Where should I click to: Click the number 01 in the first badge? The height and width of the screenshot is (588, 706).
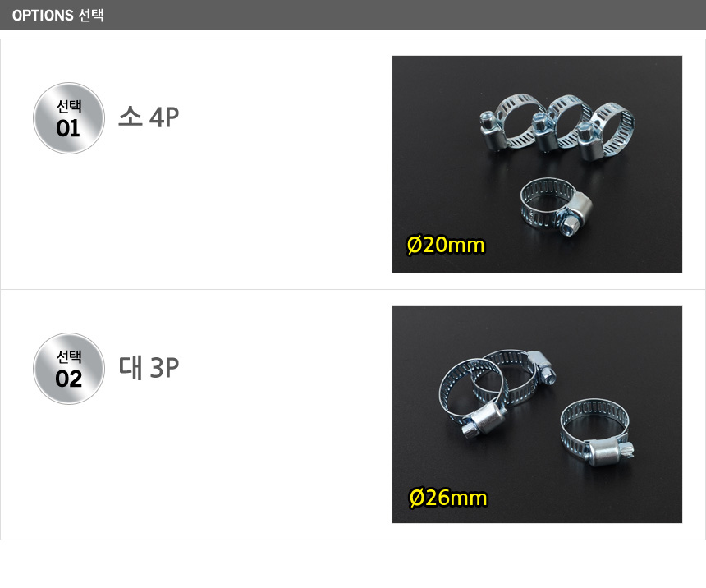(x=68, y=129)
